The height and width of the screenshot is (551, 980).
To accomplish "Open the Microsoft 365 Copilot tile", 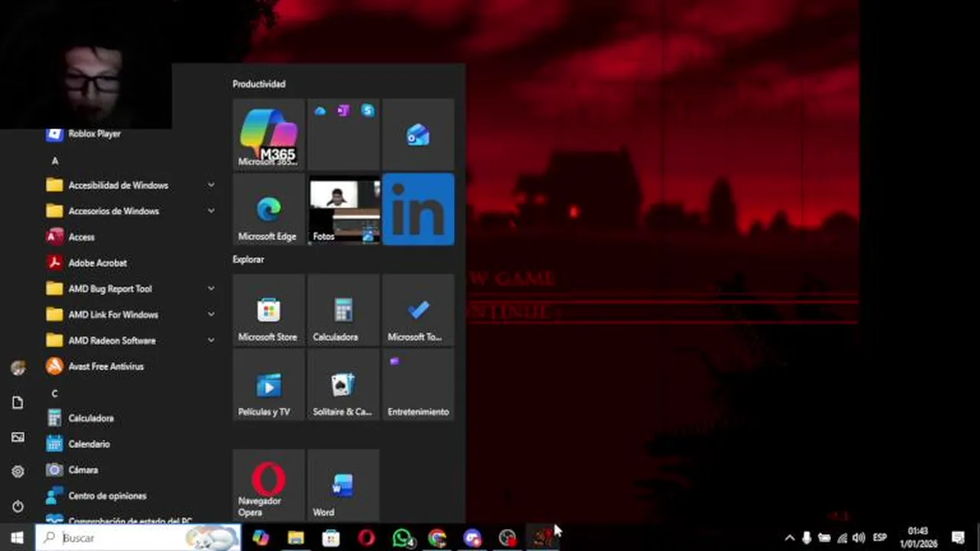I will pos(268,134).
